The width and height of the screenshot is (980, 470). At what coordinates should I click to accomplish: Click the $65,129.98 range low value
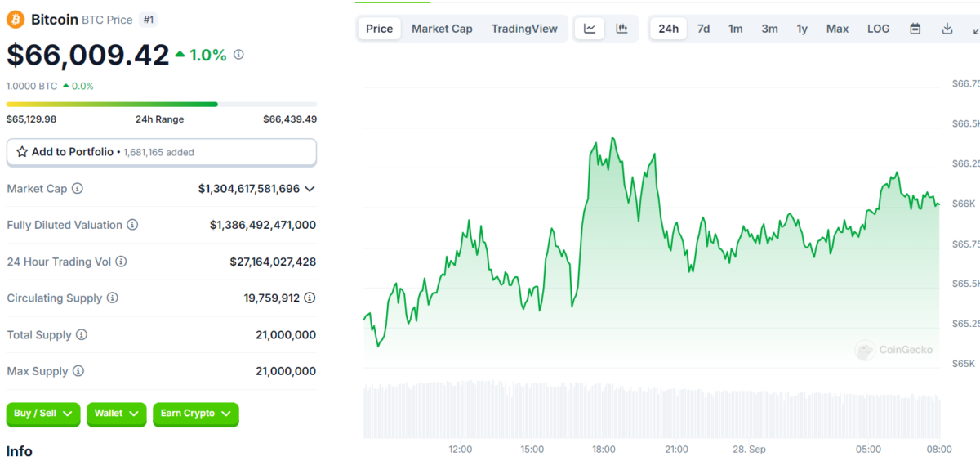(31, 119)
